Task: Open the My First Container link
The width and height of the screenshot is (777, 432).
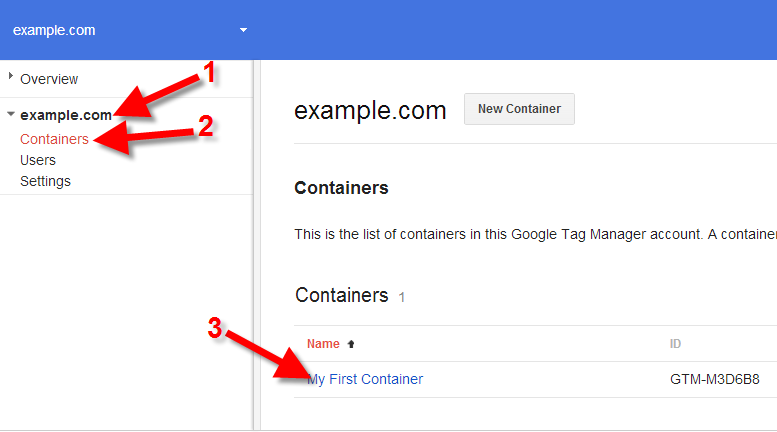Action: (x=366, y=379)
